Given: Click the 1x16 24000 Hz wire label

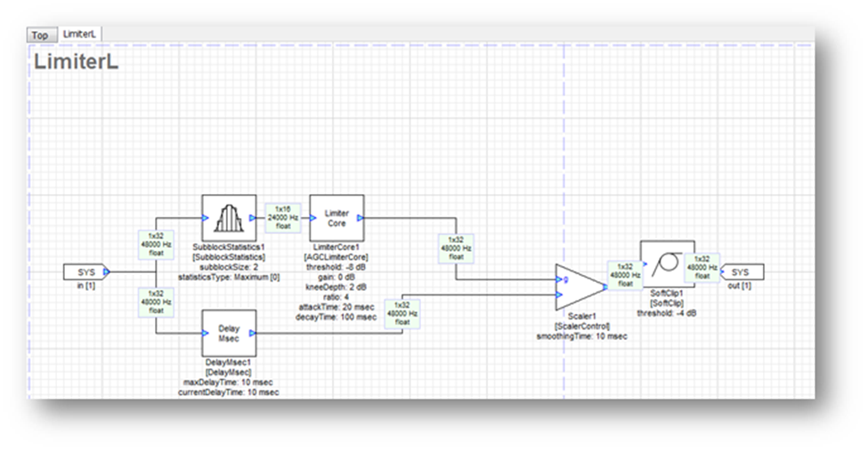Looking at the screenshot, I should pyautogui.click(x=283, y=217).
